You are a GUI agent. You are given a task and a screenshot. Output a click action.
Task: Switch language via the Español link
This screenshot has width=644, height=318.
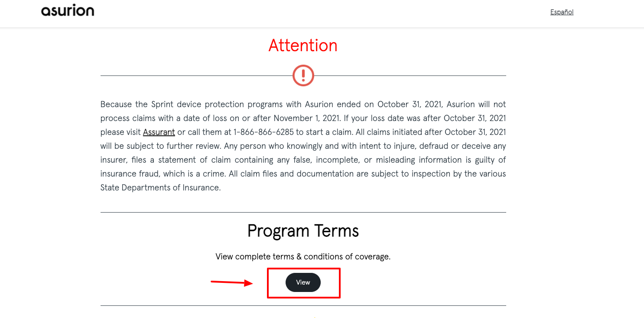click(562, 12)
